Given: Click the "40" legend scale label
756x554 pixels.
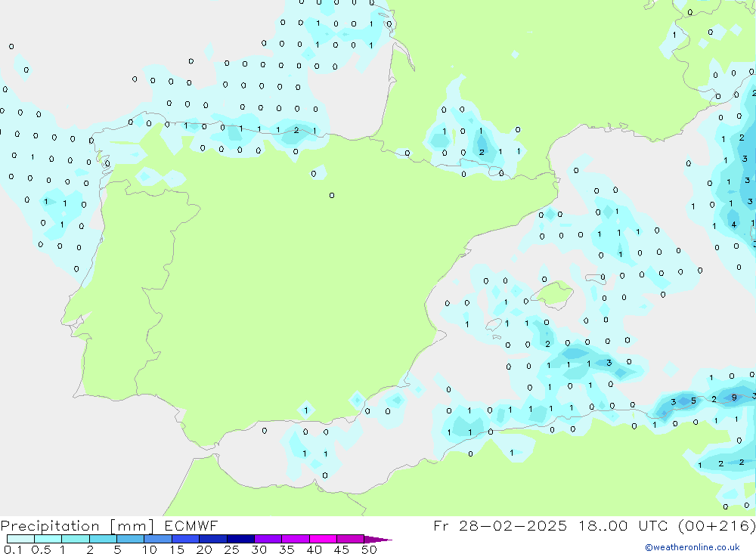Looking at the screenshot, I should coord(314,549).
